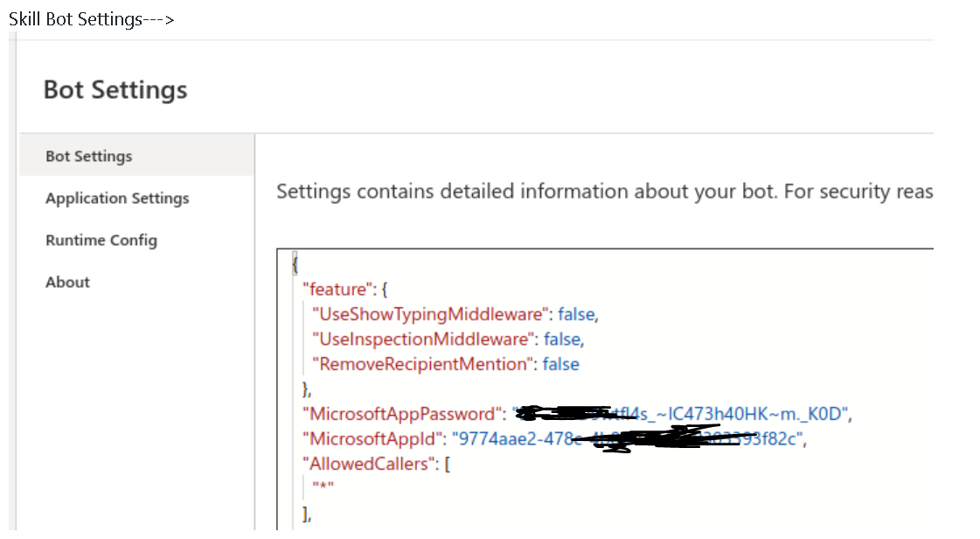Click the Bot Settings page heading

pyautogui.click(x=115, y=89)
